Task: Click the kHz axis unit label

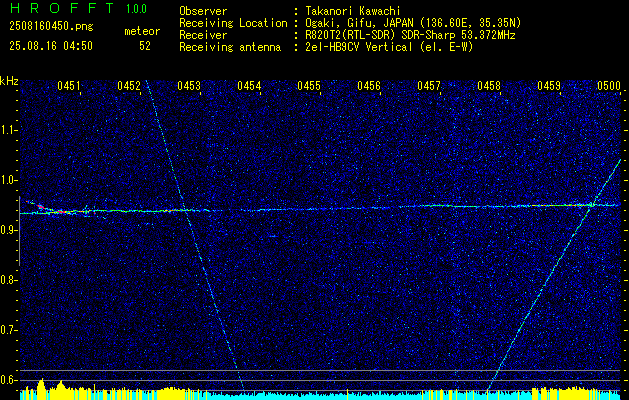Action: tap(9, 81)
